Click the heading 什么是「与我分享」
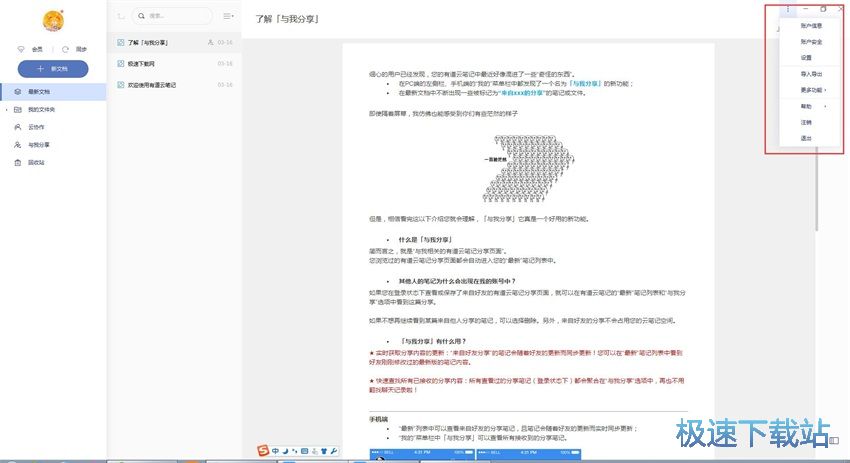Viewport: 850px width, 463px height. click(x=425, y=240)
